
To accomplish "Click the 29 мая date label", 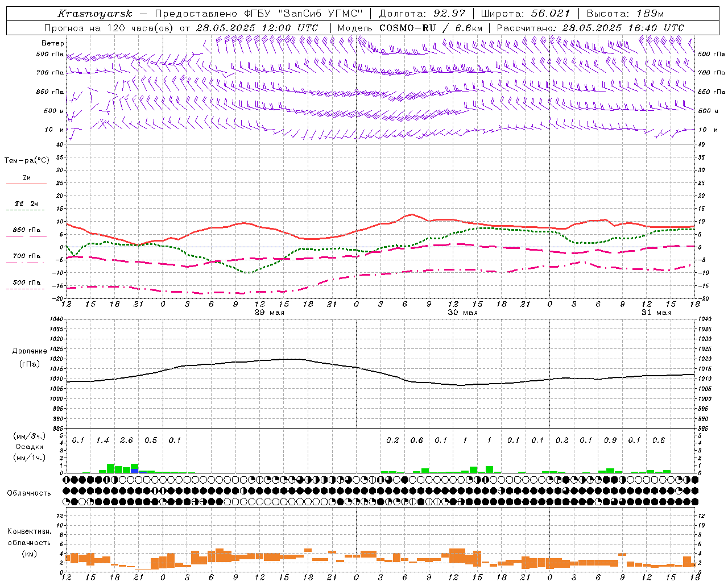I will pyautogui.click(x=269, y=313).
